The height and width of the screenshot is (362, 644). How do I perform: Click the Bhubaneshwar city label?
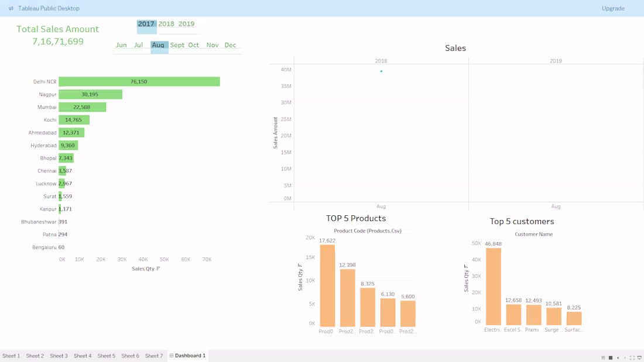(39, 222)
